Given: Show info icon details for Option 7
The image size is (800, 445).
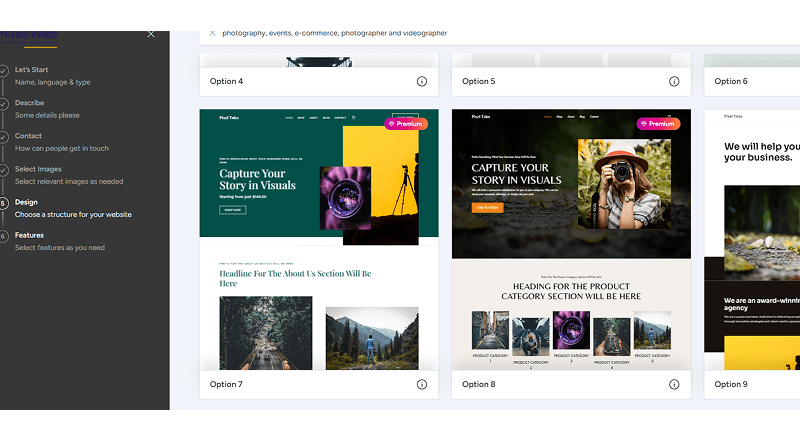Looking at the screenshot, I should 422,384.
